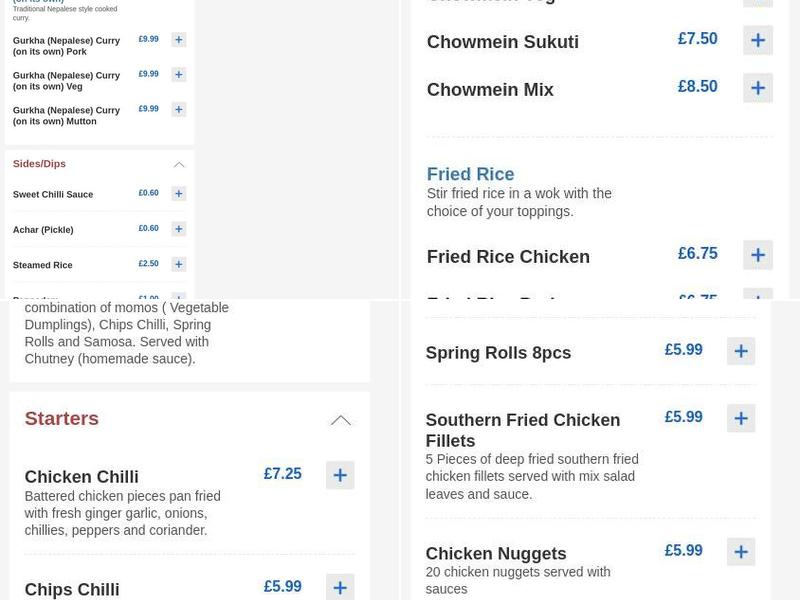Add Gurkha Curry Pork to the basket

pyautogui.click(x=178, y=39)
